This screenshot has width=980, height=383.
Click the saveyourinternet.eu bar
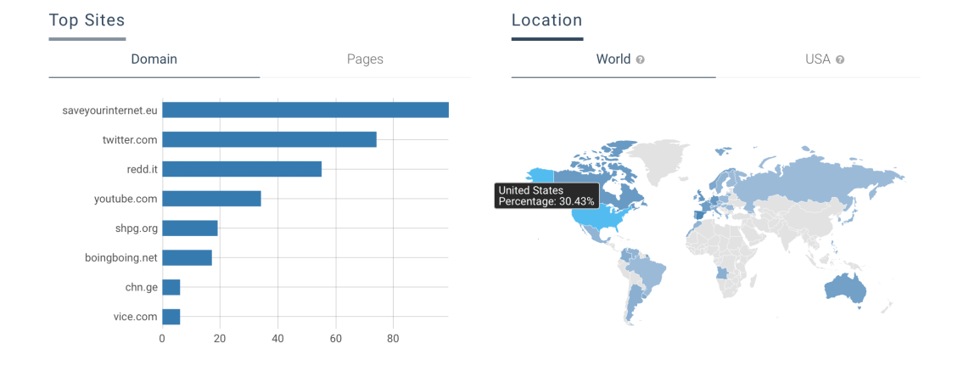tap(305, 110)
